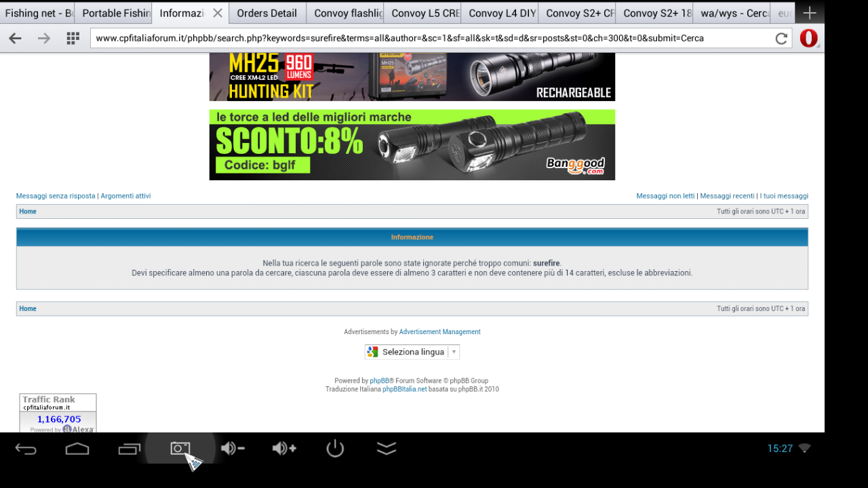Viewport: 868px width, 488px height.
Task: Lower volume with the speaker minus icon
Action: pyautogui.click(x=232, y=448)
